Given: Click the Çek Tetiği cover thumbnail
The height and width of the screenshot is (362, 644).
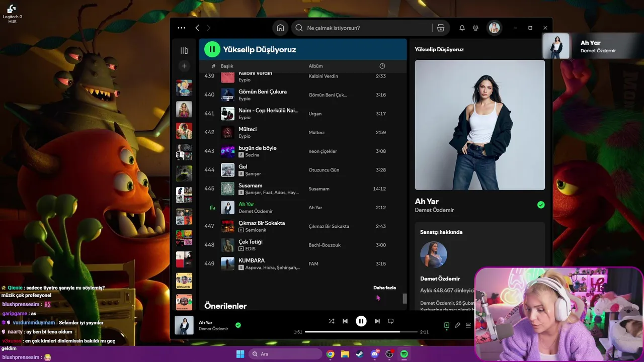Looking at the screenshot, I should [227, 245].
